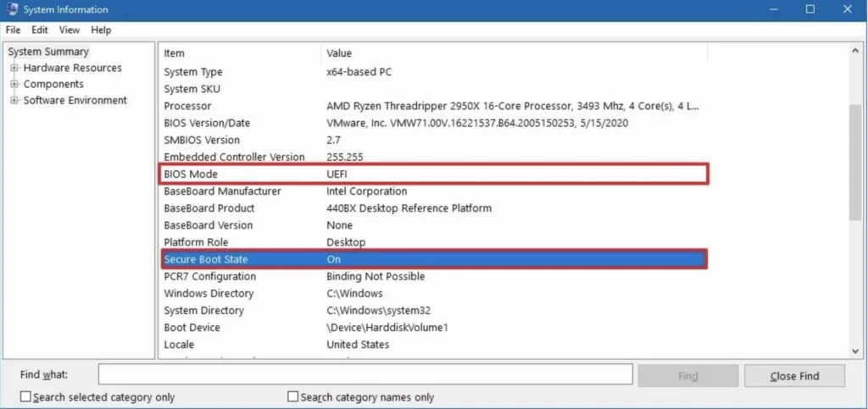The image size is (868, 409).
Task: Select the PCR7 Configuration row
Action: pos(435,276)
